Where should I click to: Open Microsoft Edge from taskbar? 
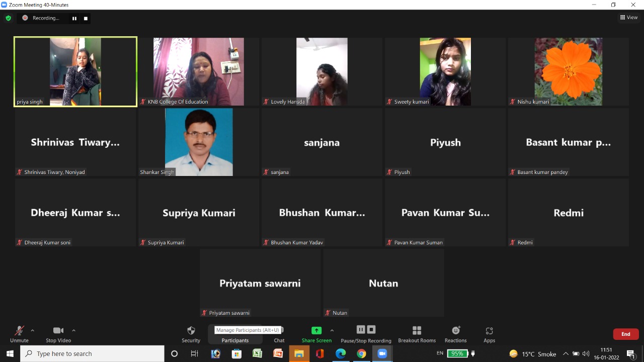click(341, 353)
